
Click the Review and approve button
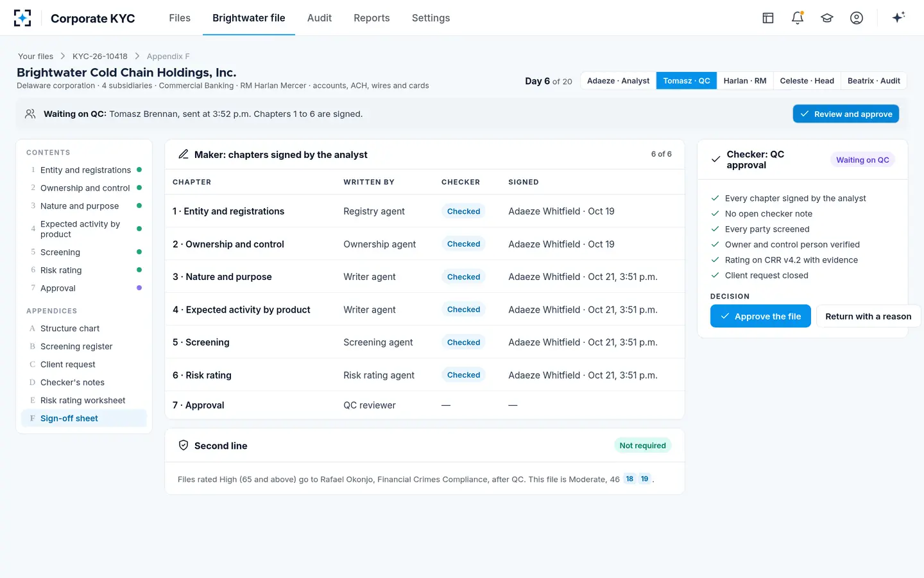(x=846, y=114)
